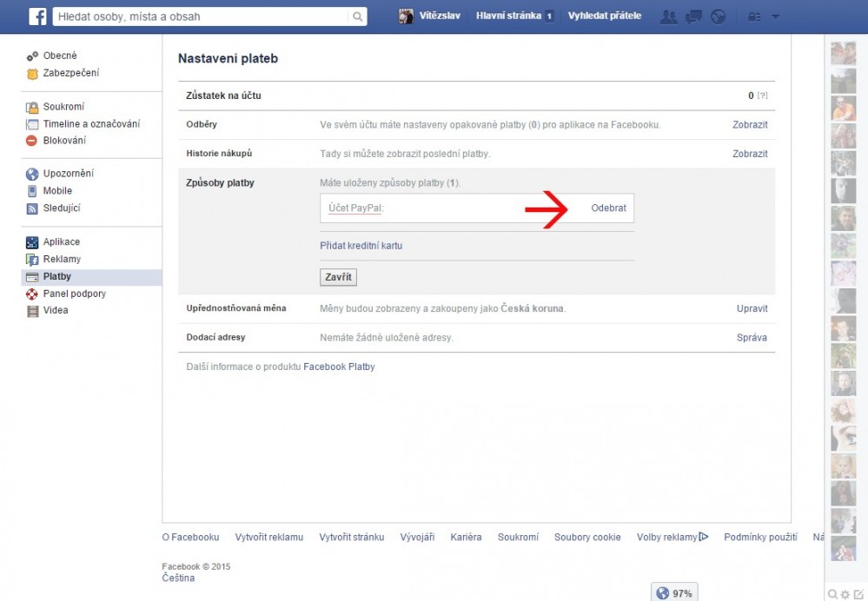Image resolution: width=868 pixels, height=601 pixels.
Task: Click the Facebook logo icon
Action: [37, 17]
